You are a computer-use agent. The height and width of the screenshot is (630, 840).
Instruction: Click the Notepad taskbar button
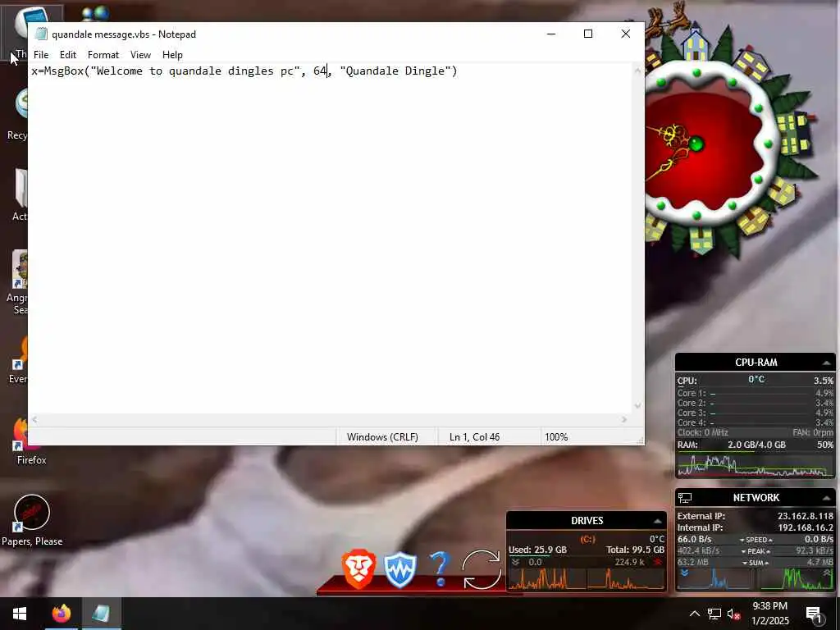pyautogui.click(x=101, y=614)
